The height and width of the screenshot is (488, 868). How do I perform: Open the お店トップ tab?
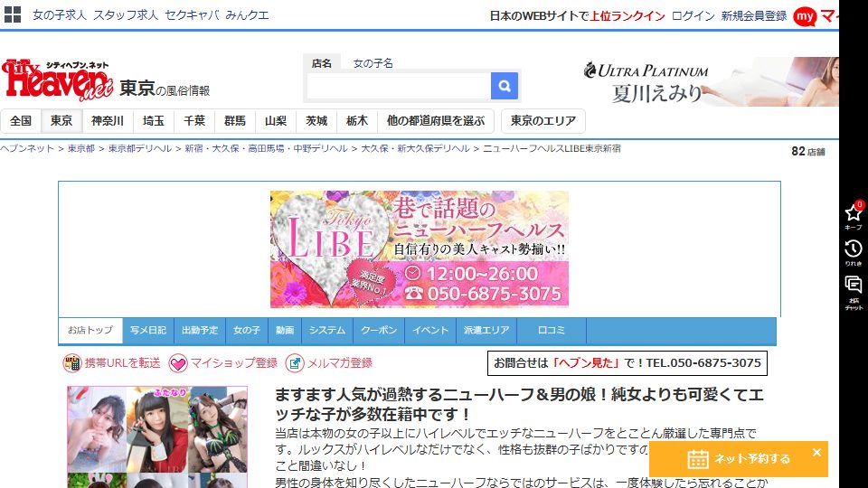pos(90,331)
